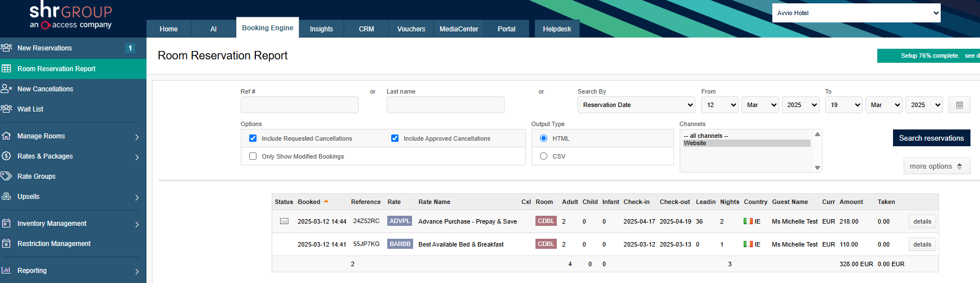
Task: Click the more options button
Action: pyautogui.click(x=937, y=166)
